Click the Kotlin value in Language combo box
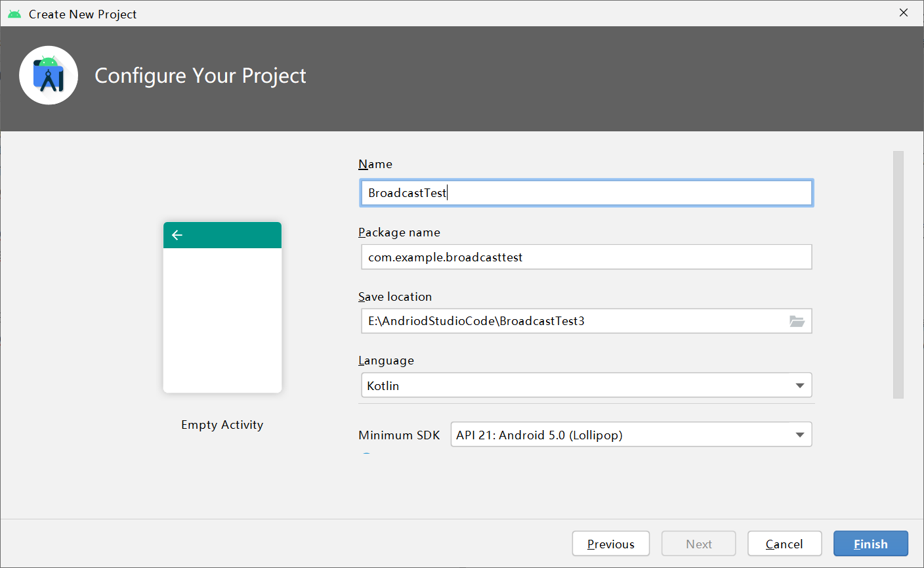Image resolution: width=924 pixels, height=568 pixels. (x=383, y=385)
